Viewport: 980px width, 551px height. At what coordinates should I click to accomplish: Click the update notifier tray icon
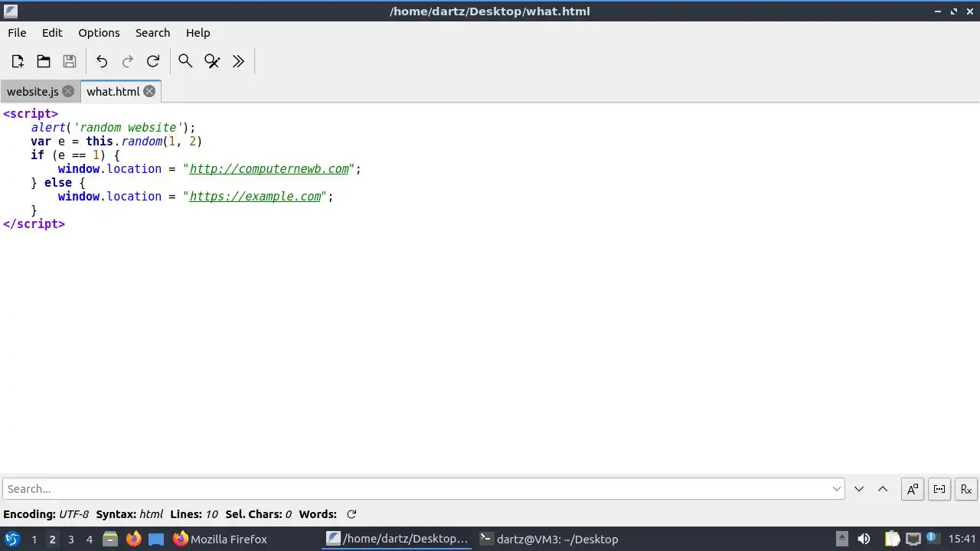pyautogui.click(x=932, y=539)
